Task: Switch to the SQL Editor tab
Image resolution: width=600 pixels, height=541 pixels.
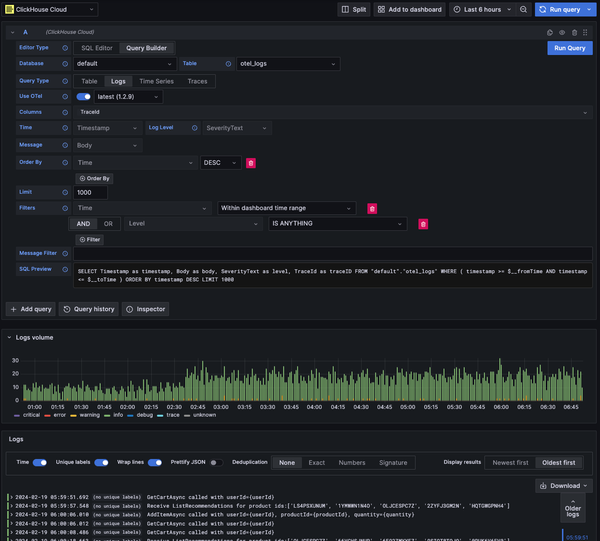Action: (97, 47)
